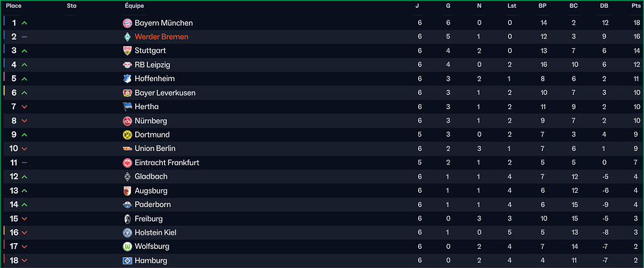Click the Bayern München club crest

pos(127,23)
